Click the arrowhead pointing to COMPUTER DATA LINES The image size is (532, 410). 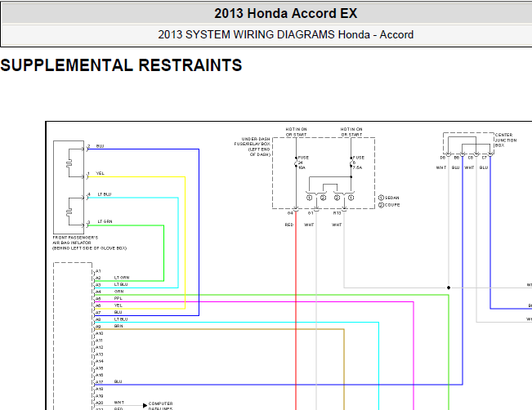145,405
